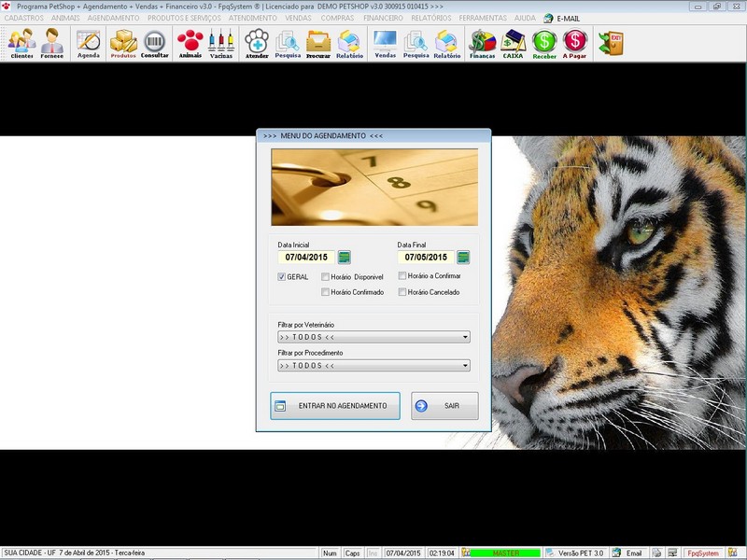The height and width of the screenshot is (560, 747).
Task: Tick the Horário Cancelado checkbox
Action: tap(402, 292)
